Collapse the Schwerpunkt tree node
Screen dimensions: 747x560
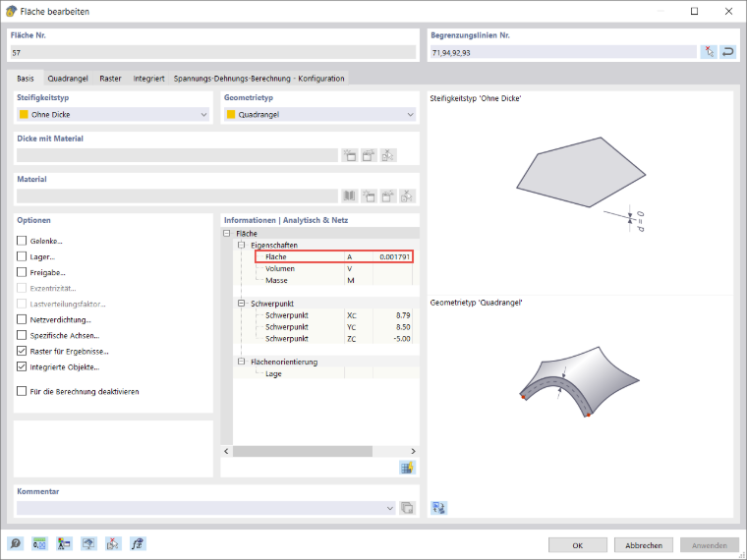click(242, 304)
